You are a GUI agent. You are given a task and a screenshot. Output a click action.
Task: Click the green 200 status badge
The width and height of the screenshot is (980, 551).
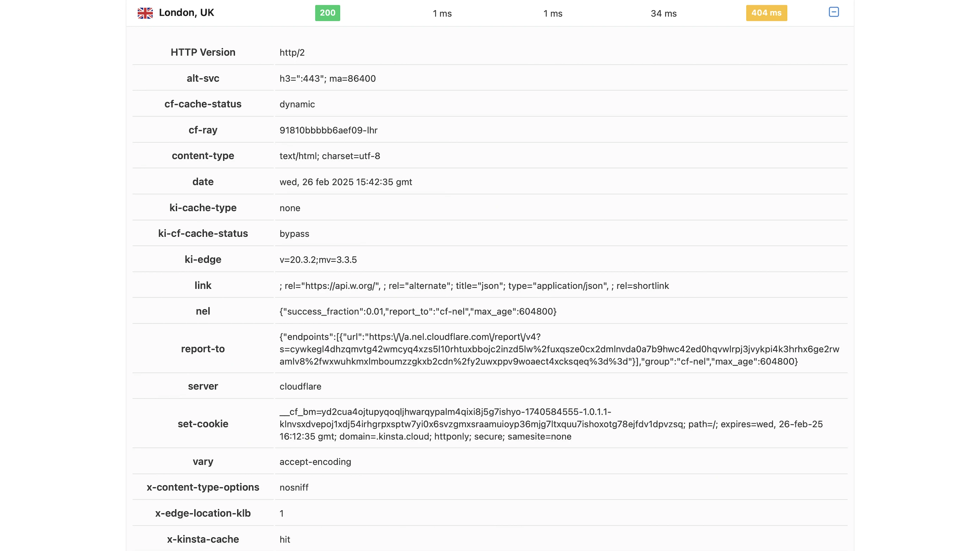coord(327,13)
